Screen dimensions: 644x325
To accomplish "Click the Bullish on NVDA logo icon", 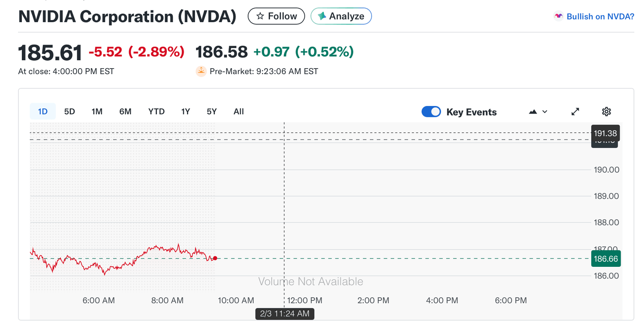I will tap(558, 16).
